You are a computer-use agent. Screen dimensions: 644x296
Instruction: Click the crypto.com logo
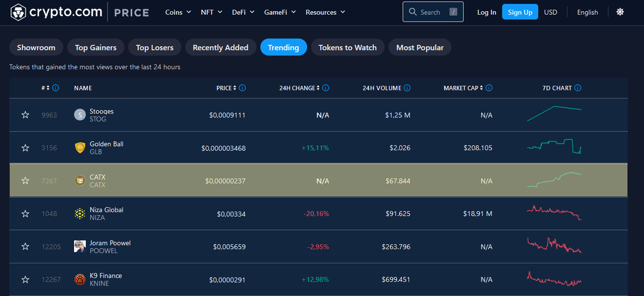tap(56, 12)
